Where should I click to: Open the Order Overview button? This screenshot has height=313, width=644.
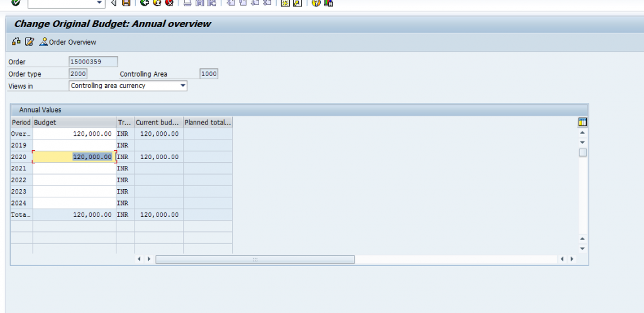(68, 42)
